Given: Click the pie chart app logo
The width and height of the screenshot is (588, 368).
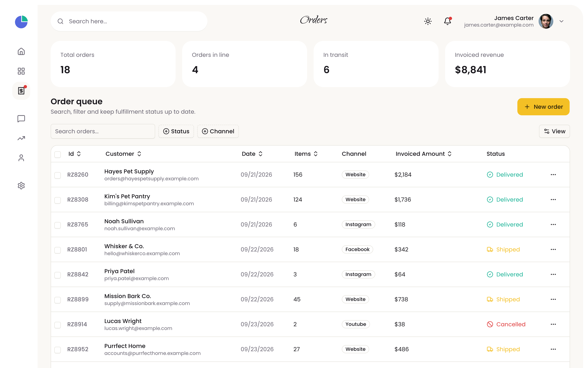Looking at the screenshot, I should (21, 22).
